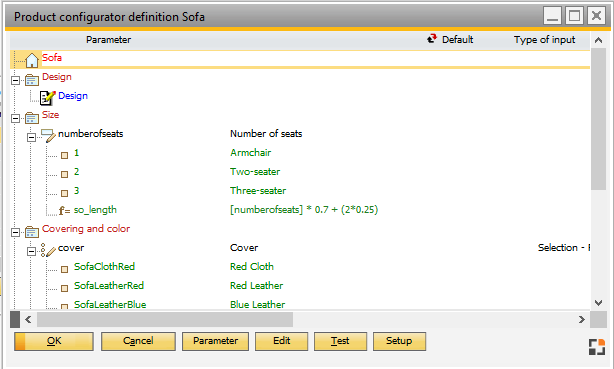Click the Red Leather description

tap(256, 286)
